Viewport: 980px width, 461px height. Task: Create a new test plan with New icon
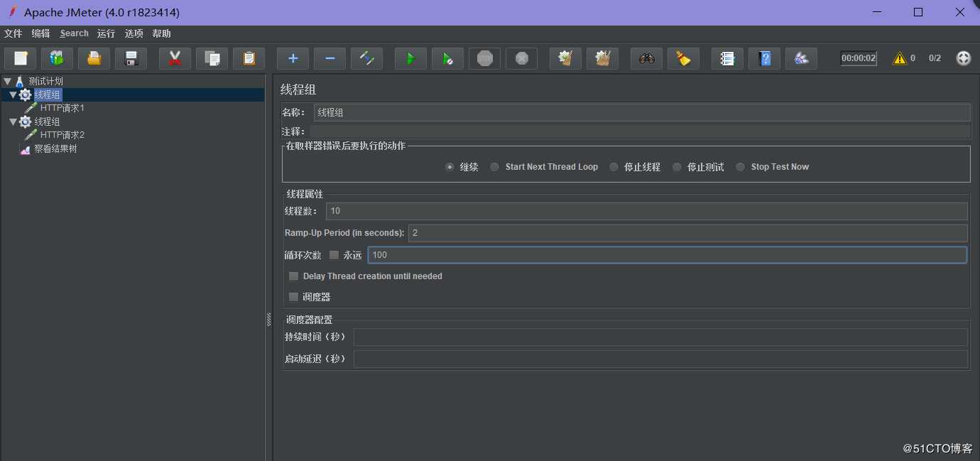point(20,58)
